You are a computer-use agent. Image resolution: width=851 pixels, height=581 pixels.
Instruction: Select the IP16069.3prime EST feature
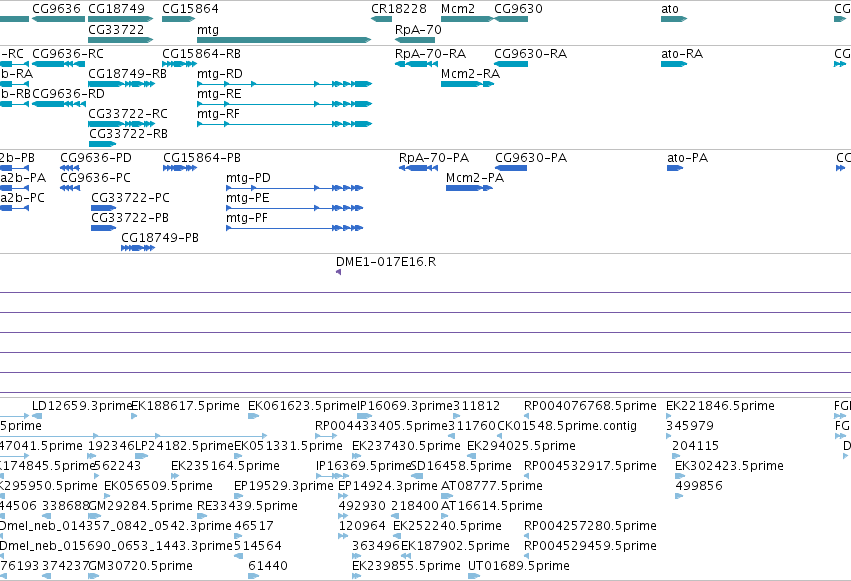(x=364, y=416)
